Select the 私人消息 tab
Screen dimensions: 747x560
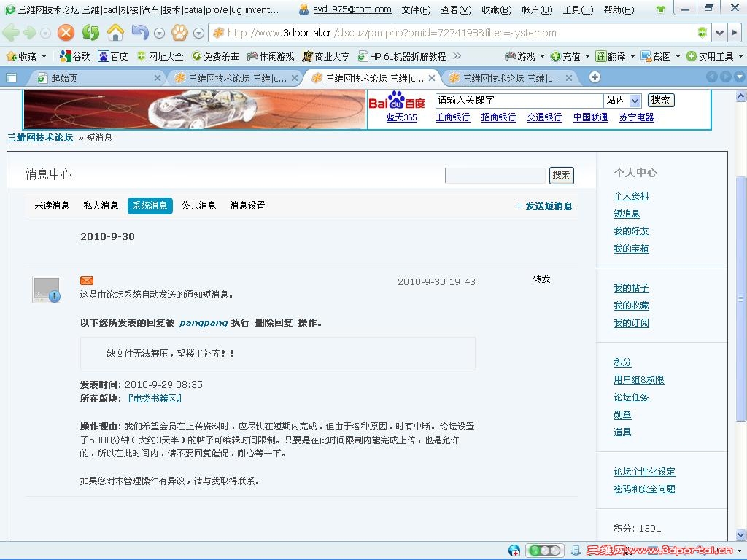click(101, 206)
